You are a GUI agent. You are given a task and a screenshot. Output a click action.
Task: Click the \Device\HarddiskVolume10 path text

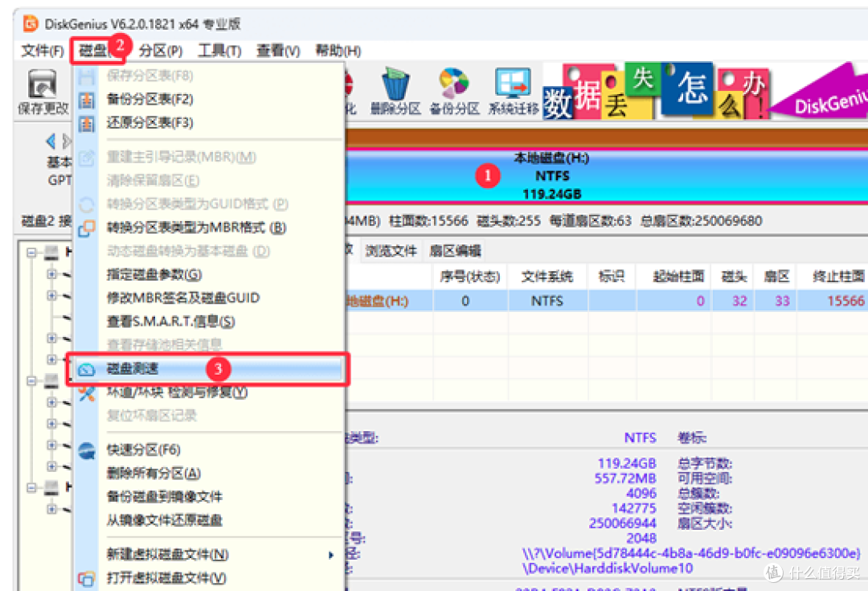pyautogui.click(x=608, y=568)
